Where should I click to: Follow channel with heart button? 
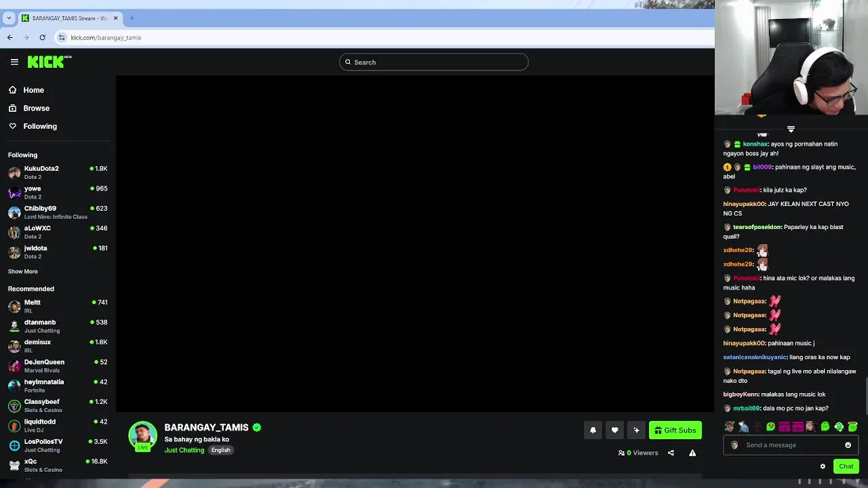pos(614,430)
